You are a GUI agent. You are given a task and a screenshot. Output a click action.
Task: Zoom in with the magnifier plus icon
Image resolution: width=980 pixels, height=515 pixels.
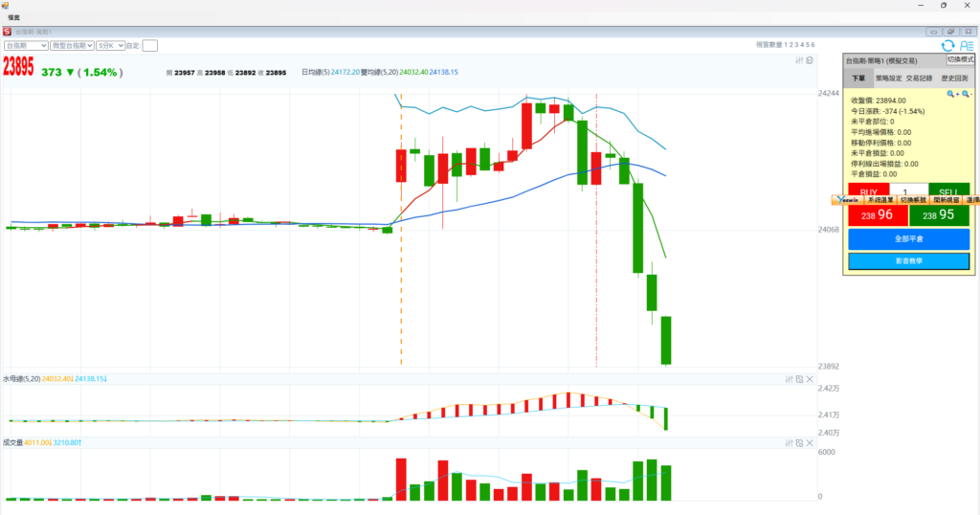[952, 94]
